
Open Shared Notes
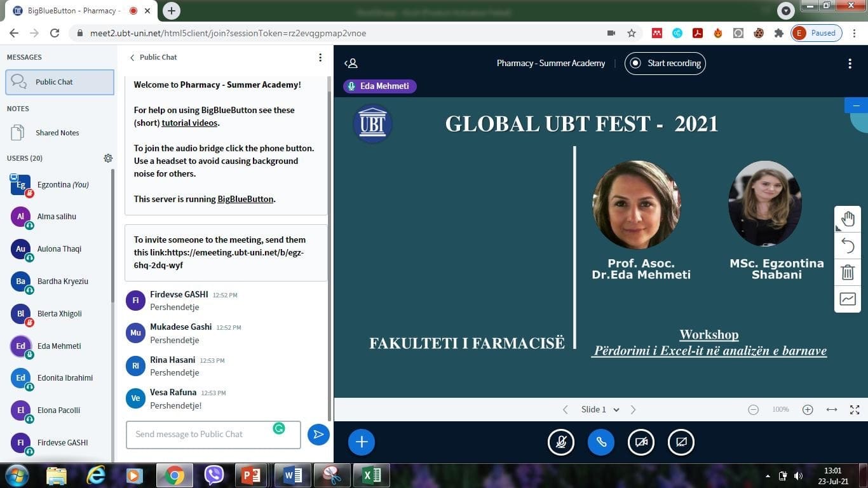pos(57,132)
